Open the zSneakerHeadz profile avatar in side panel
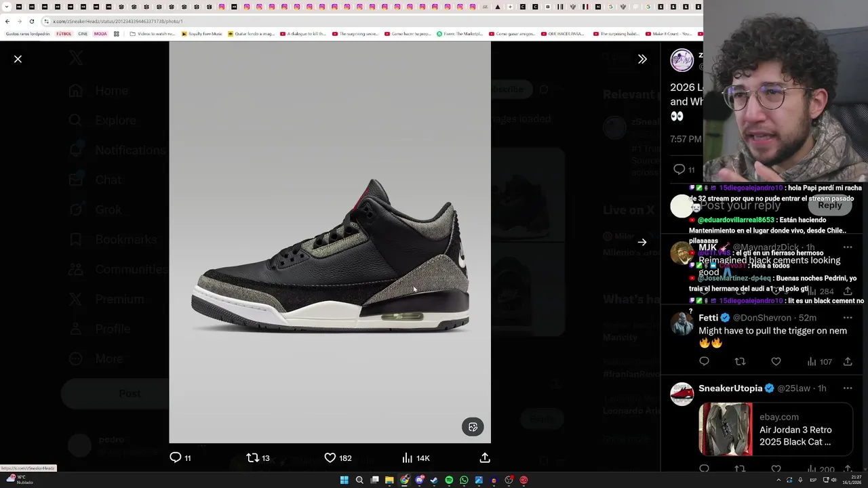Screen dimensions: 868x488 (682, 60)
